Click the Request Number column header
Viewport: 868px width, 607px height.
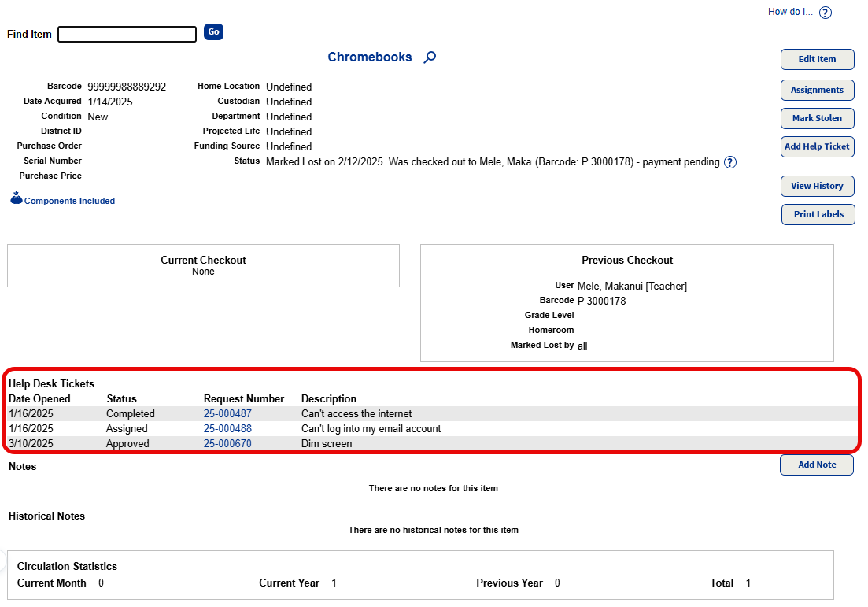(244, 398)
